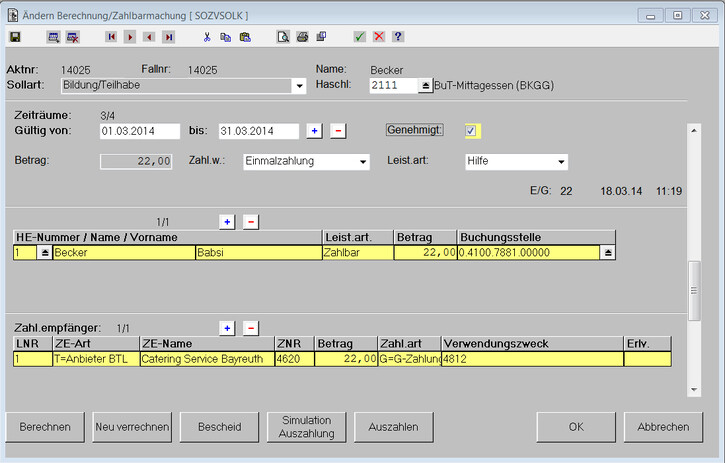Image resolution: width=725 pixels, height=463 pixels.
Task: Open the Sollart dropdown
Action: 299,86
